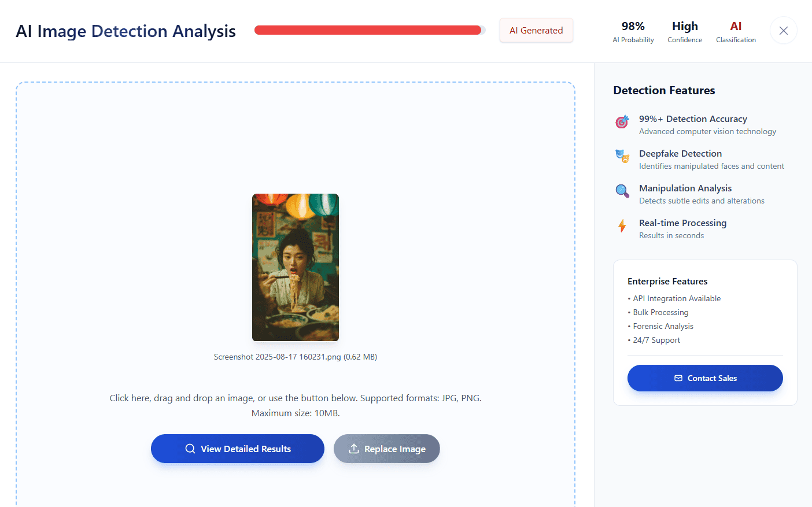Open View Detailed Results
This screenshot has width=812, height=507.
[238, 449]
